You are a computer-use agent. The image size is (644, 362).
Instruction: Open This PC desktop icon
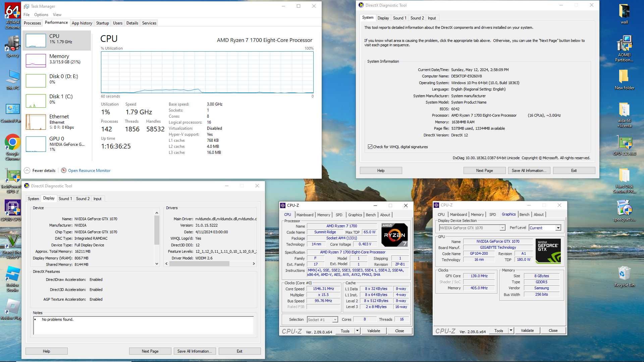click(12, 80)
